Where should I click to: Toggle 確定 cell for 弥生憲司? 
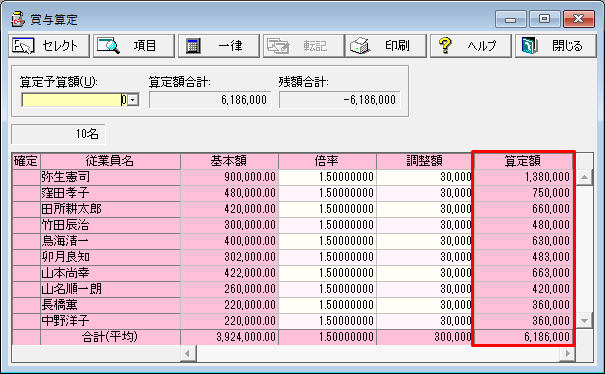[x=26, y=177]
